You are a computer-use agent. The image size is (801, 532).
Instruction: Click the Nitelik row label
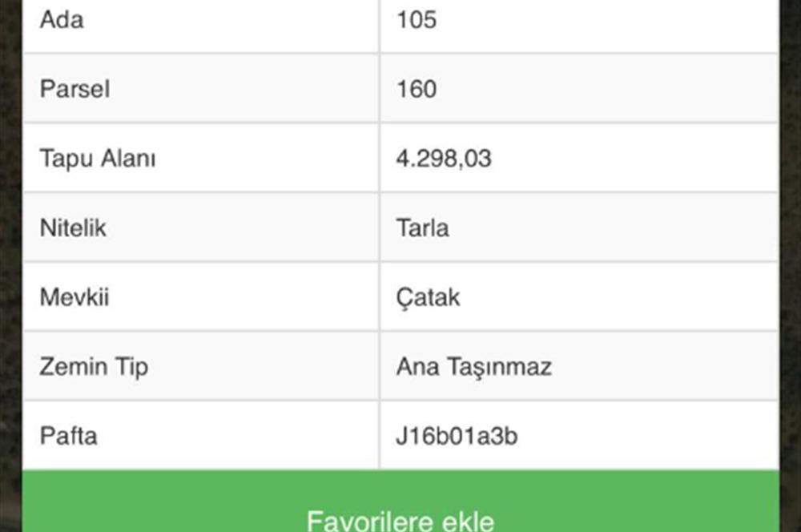[73, 228]
